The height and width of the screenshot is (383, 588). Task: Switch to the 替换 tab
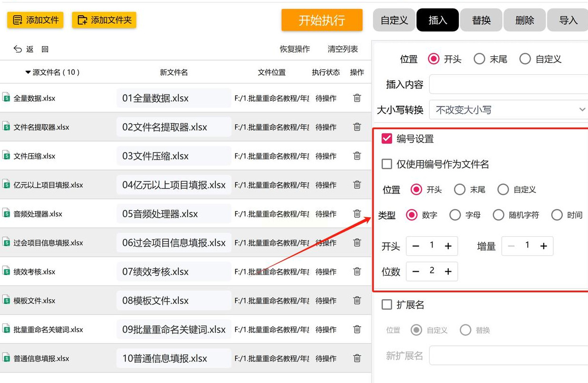[x=481, y=20]
